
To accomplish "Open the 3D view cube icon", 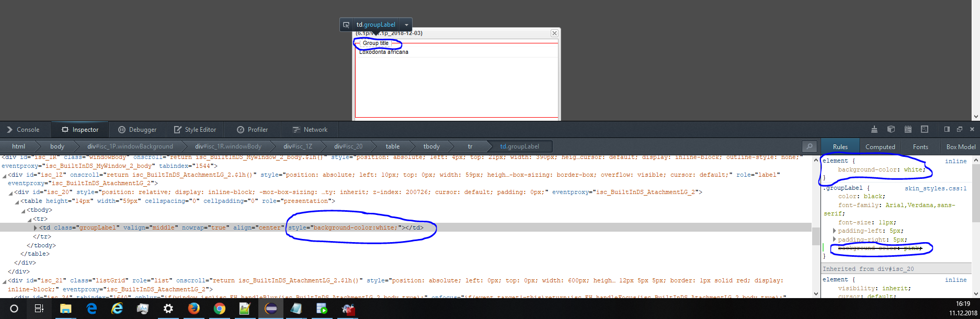I will click(891, 130).
